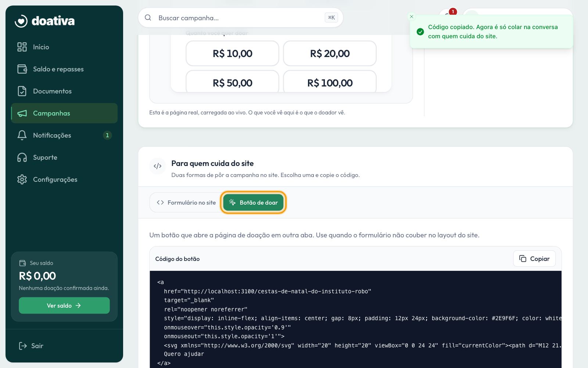Click the Ver saldo button
This screenshot has height=368, width=588.
point(64,305)
